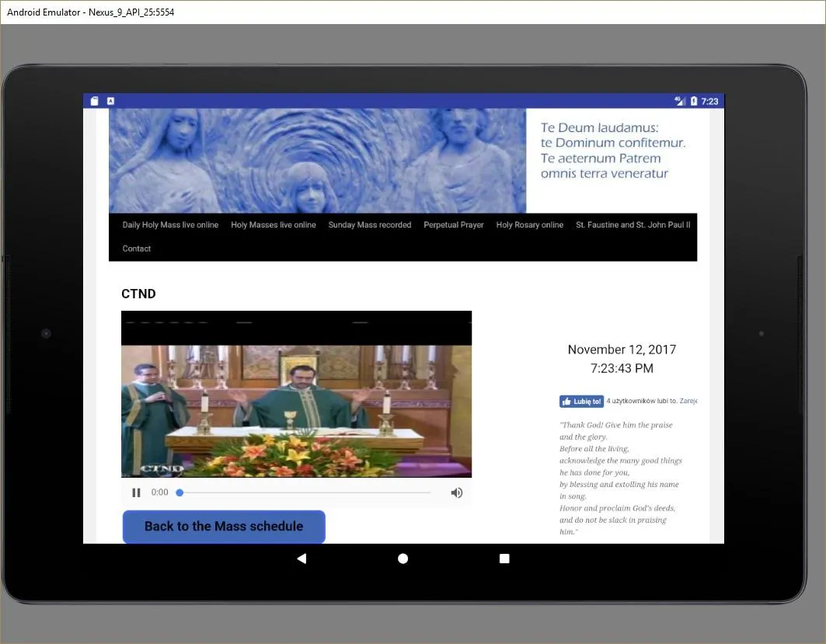Tap the Android Home circle button
Viewport: 826px width, 644px height.
pyautogui.click(x=403, y=559)
